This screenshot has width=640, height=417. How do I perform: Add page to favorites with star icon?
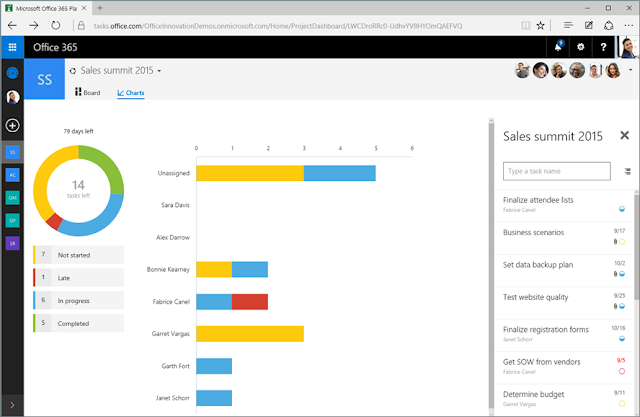coord(540,26)
